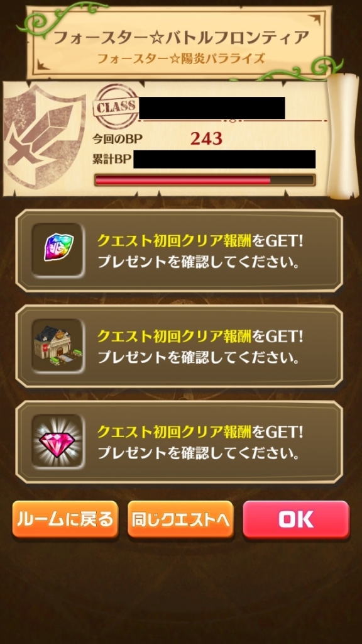Click the 同じクエストへ button
The width and height of the screenshot is (362, 644).
coord(180,519)
